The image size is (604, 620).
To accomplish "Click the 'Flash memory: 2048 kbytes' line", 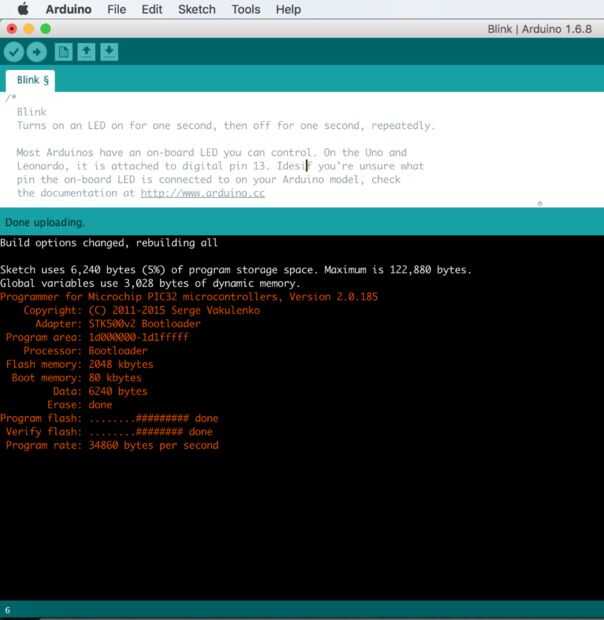I will tap(79, 364).
